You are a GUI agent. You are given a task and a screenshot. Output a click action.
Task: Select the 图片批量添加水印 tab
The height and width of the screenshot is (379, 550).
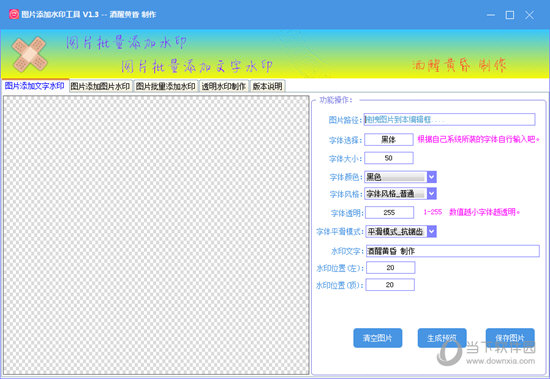(166, 86)
